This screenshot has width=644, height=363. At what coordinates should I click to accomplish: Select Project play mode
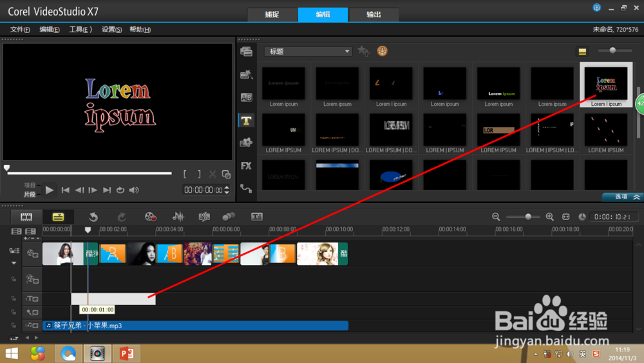coord(30,186)
